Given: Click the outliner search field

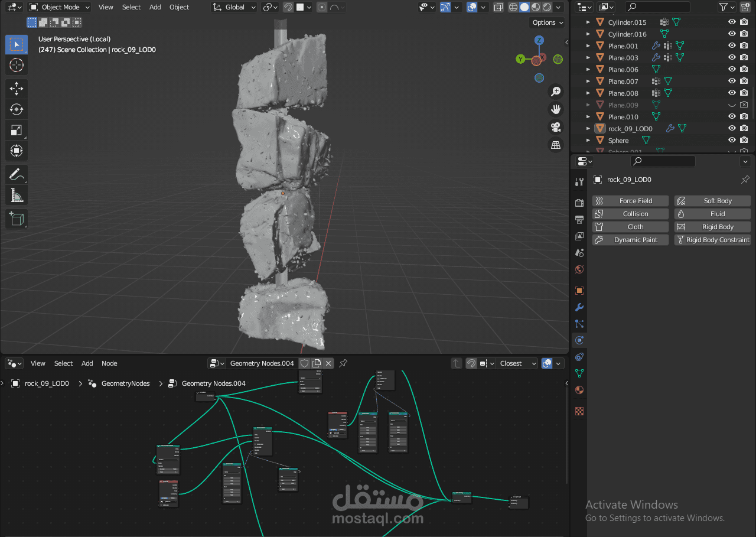Looking at the screenshot, I should [657, 7].
